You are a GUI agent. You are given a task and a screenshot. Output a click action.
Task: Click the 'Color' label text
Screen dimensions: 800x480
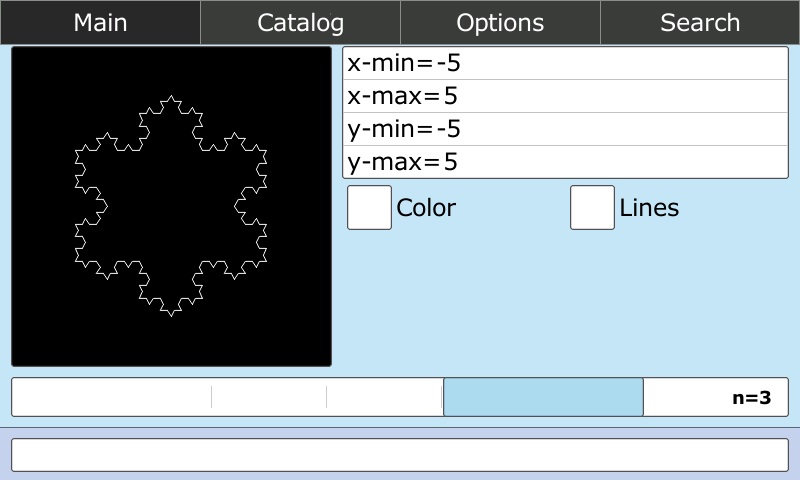426,208
